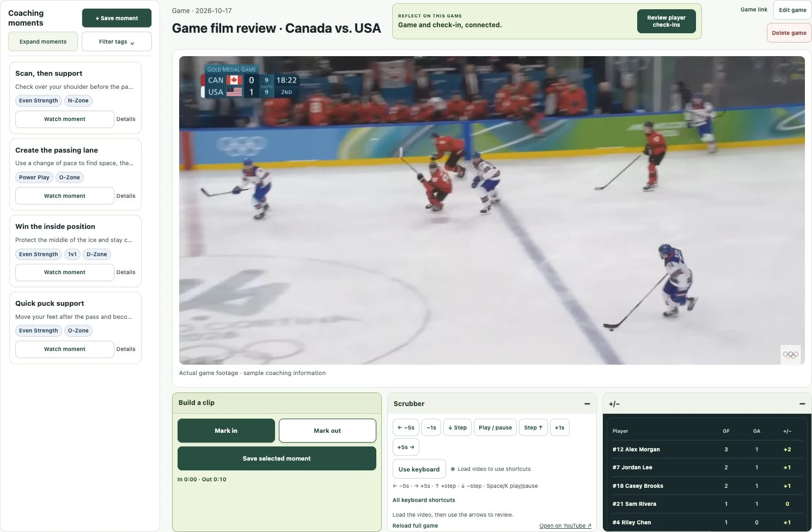Open details for Create the passing lane
The height and width of the screenshot is (532, 812).
point(126,196)
